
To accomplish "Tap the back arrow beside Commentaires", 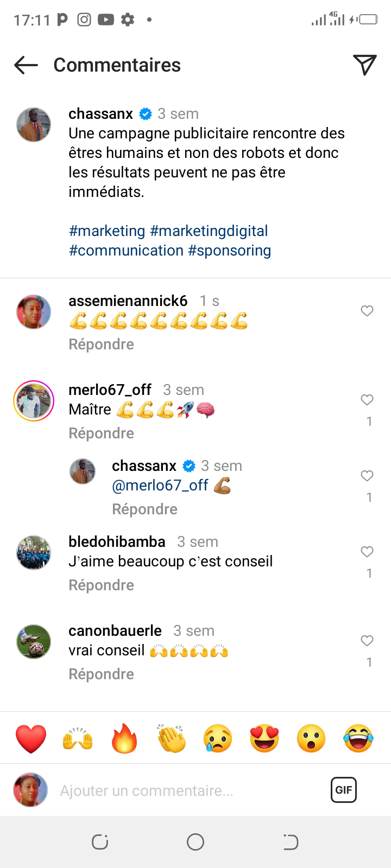I will click(26, 65).
